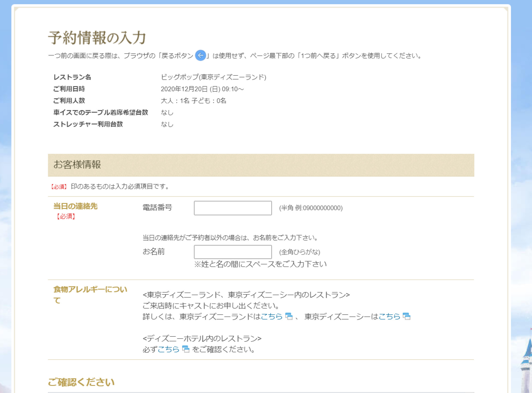
Task: Open Tokyo DisneySea allergy こちら link
Action: pos(389,316)
